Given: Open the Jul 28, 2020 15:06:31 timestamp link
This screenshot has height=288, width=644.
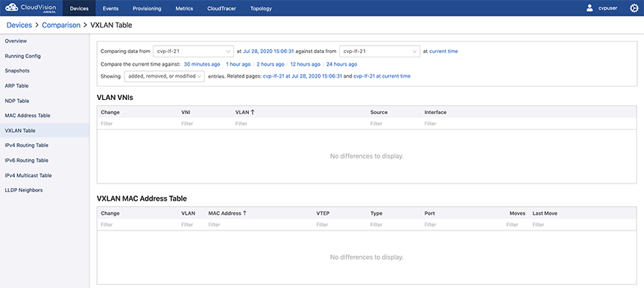Looking at the screenshot, I should coord(268,51).
